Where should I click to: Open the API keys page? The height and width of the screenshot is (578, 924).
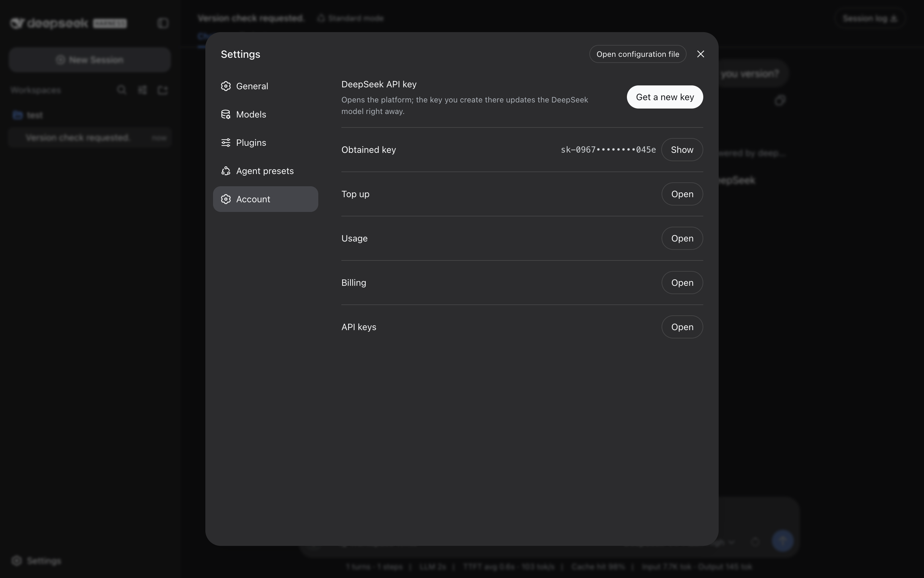[x=682, y=327]
